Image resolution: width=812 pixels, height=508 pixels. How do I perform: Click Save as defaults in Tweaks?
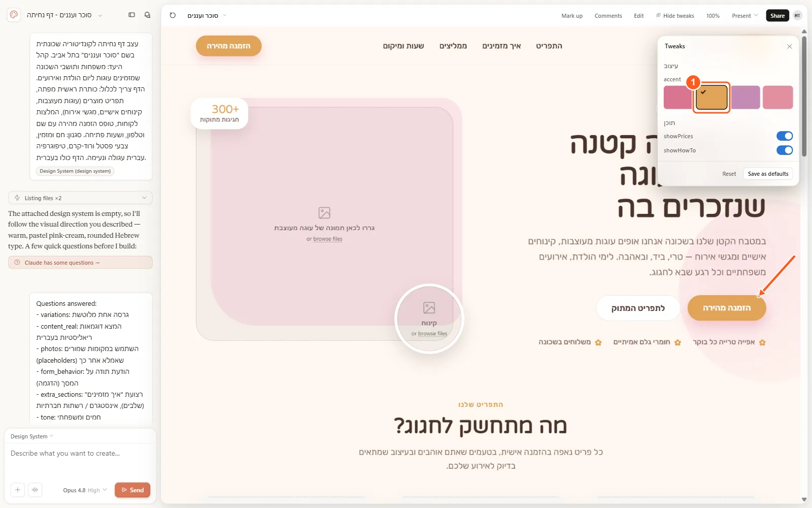(x=768, y=174)
